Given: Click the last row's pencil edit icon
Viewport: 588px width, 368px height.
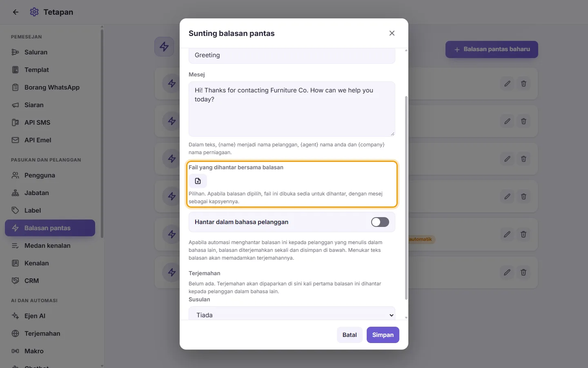Looking at the screenshot, I should 507,272.
